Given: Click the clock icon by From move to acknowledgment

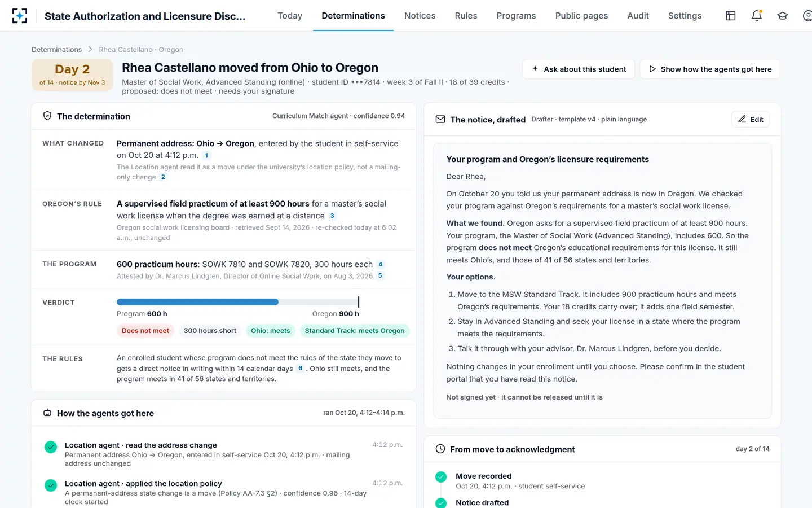Looking at the screenshot, I should click(x=440, y=449).
